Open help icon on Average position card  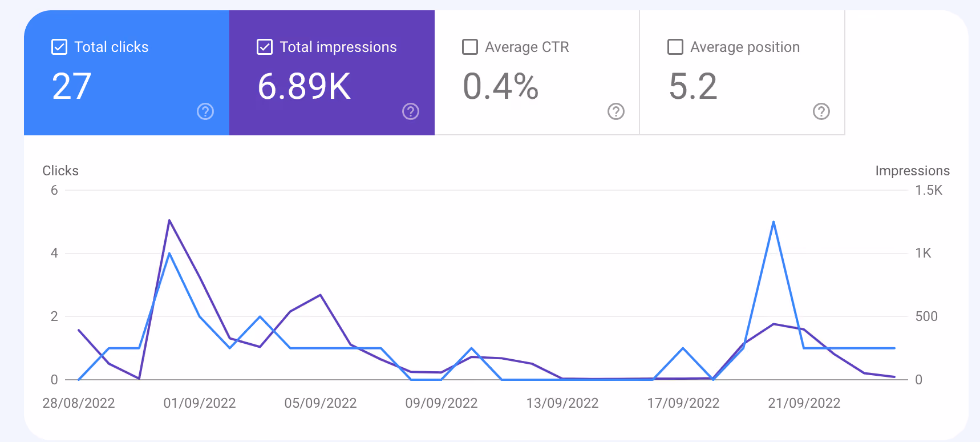coord(821,111)
